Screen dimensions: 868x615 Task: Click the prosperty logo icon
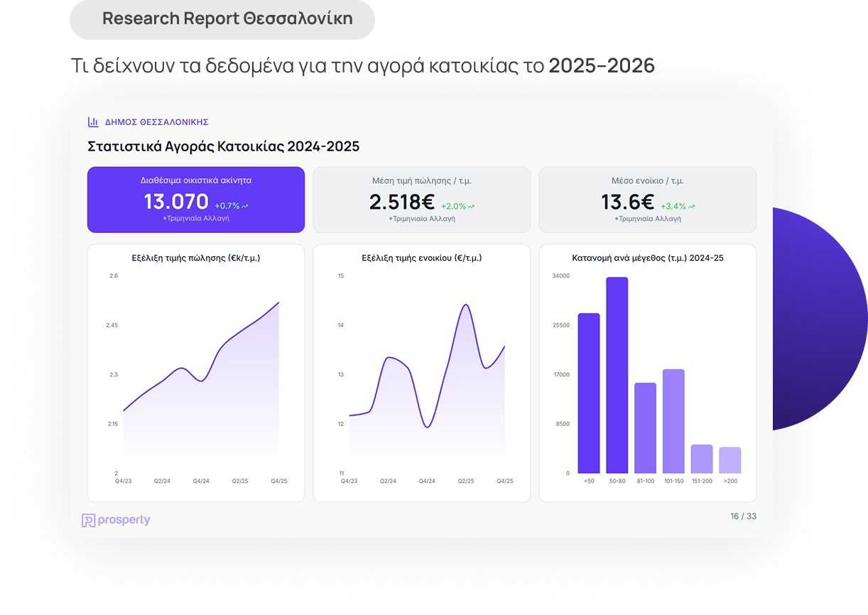click(x=89, y=521)
